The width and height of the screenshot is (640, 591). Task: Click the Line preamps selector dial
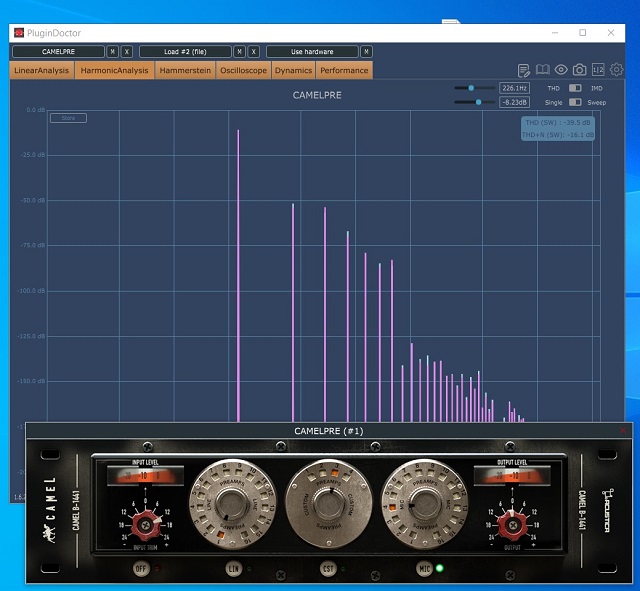tap(233, 504)
